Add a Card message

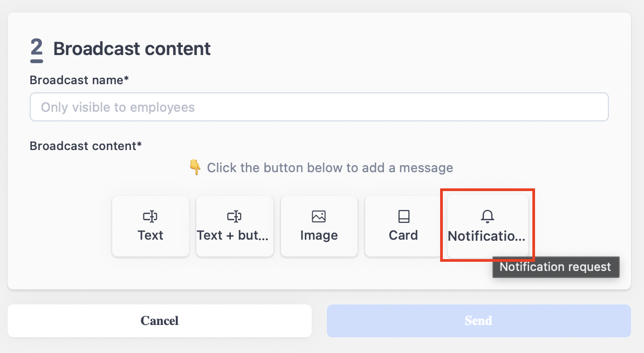403,226
